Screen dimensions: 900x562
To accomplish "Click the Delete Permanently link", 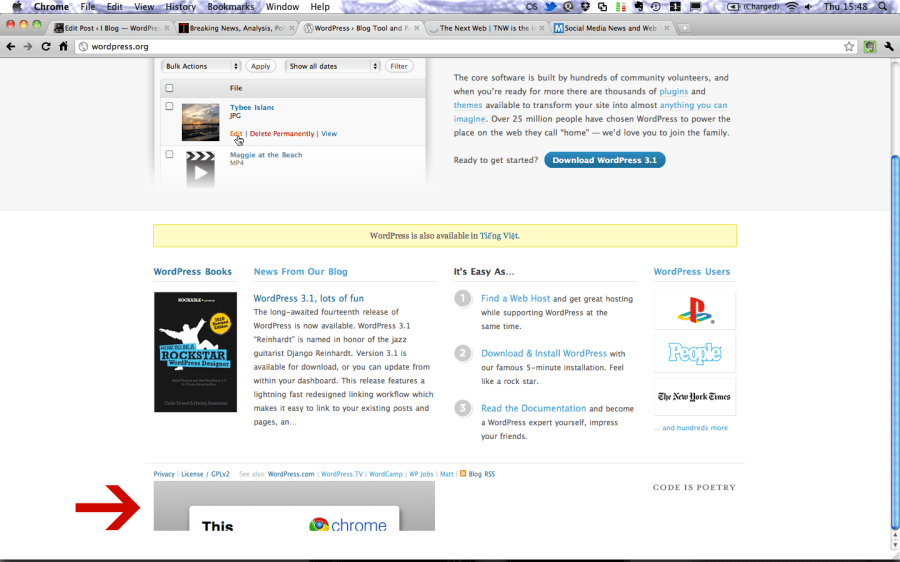I will click(282, 134).
